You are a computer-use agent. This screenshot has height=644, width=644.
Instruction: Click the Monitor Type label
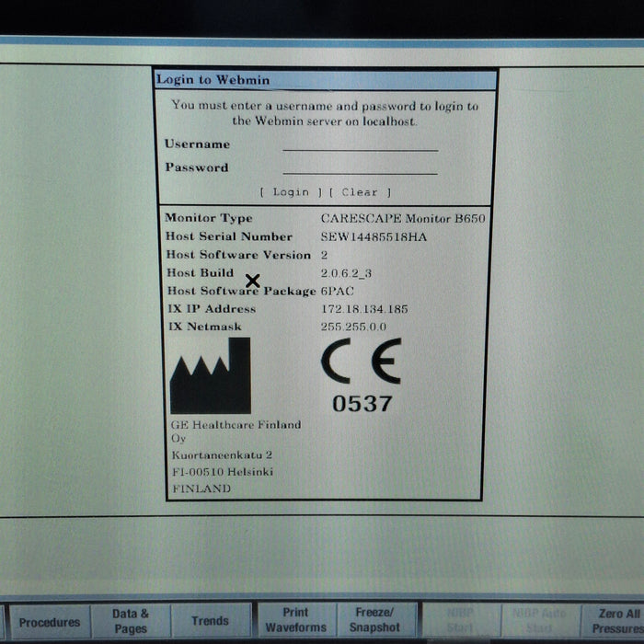[209, 218]
